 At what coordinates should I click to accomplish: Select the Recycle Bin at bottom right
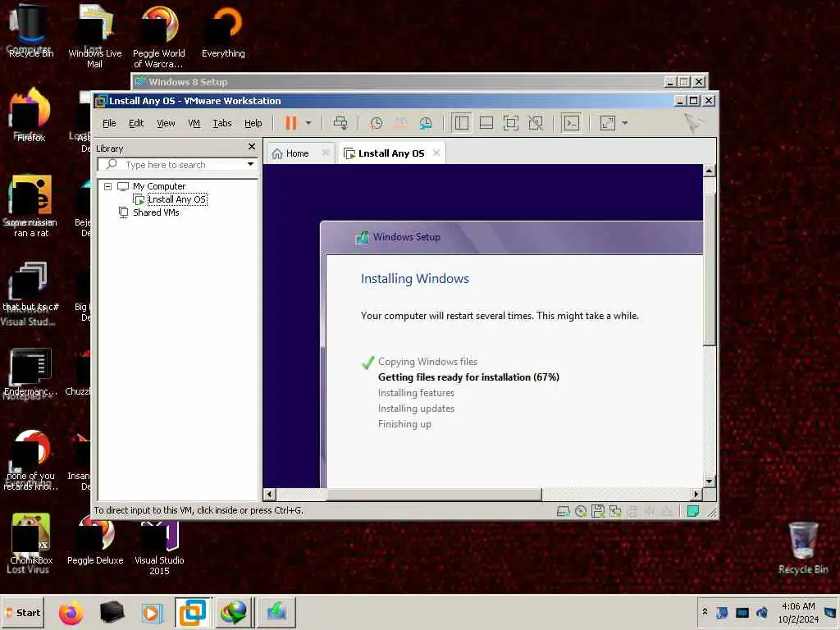click(x=803, y=549)
